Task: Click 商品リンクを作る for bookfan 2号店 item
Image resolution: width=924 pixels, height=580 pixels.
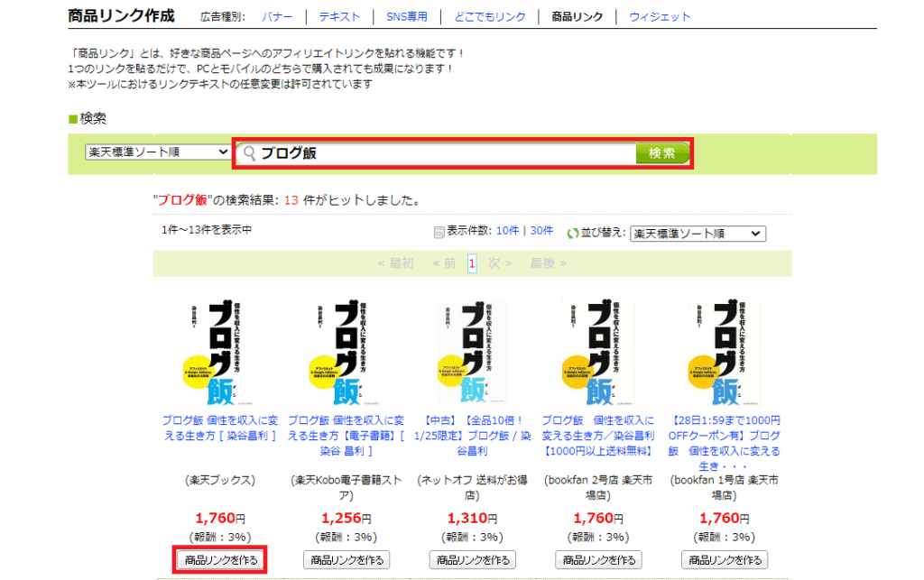Action: 599,559
